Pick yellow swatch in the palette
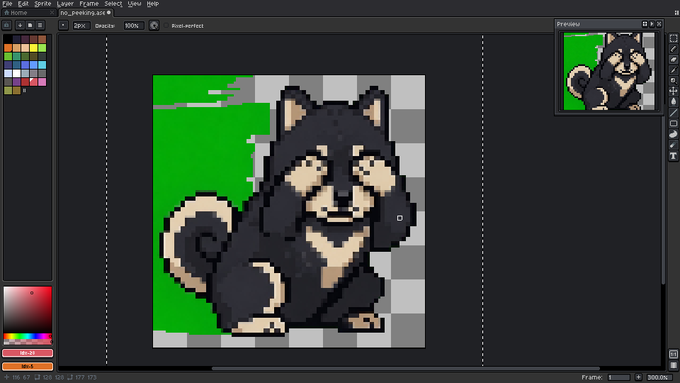Screen dimensions: 680x383 tap(33, 48)
